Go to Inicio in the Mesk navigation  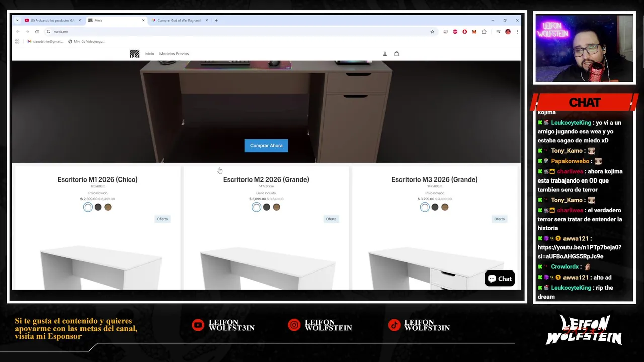(x=149, y=54)
